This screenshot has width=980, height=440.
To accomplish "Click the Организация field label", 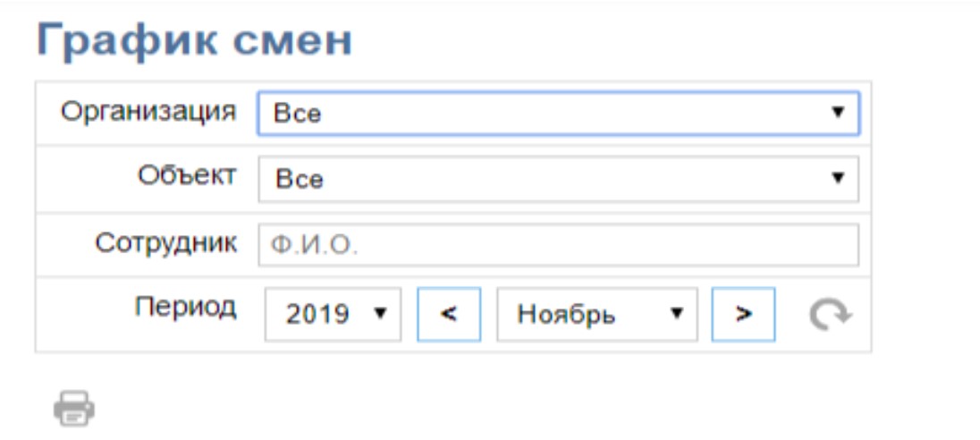I will [148, 112].
